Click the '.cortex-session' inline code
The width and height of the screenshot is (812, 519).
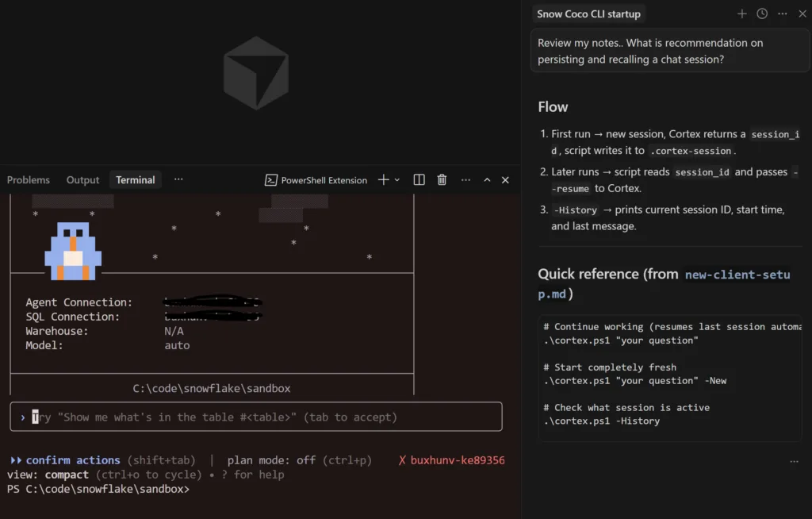pyautogui.click(x=691, y=151)
